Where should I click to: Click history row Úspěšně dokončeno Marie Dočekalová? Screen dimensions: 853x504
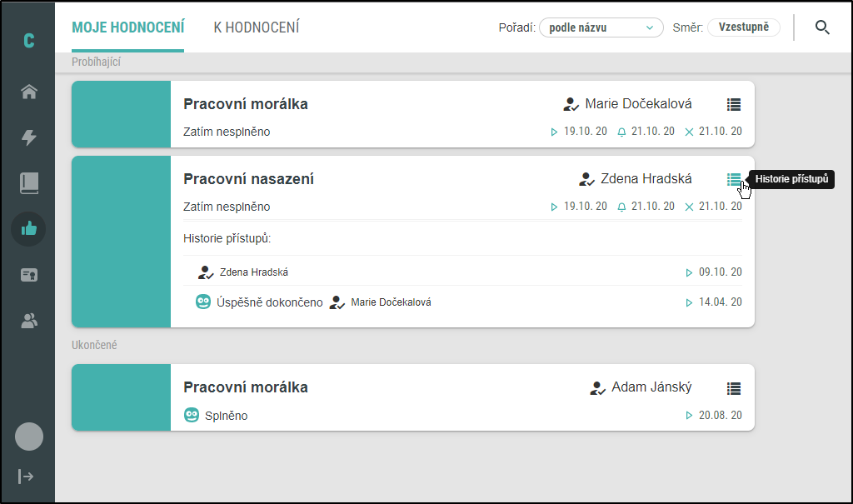point(462,302)
